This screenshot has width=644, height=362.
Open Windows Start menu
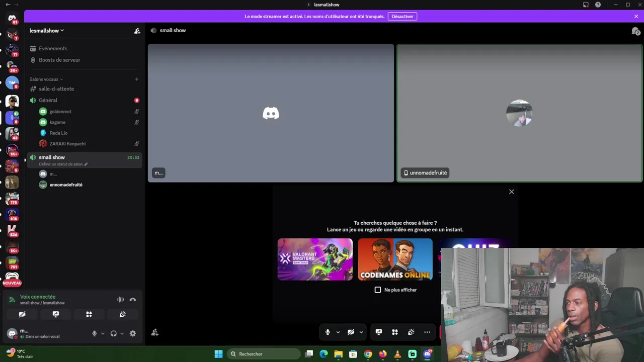click(x=218, y=354)
